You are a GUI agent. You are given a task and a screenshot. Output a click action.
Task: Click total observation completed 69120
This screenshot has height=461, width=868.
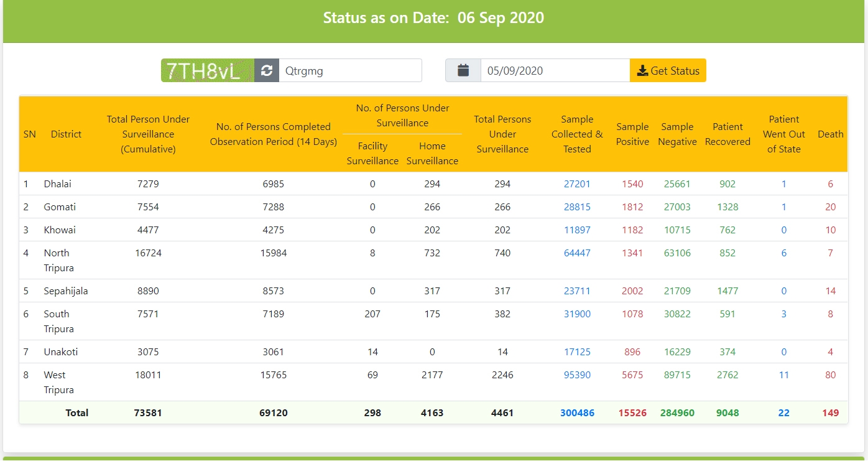coord(274,413)
